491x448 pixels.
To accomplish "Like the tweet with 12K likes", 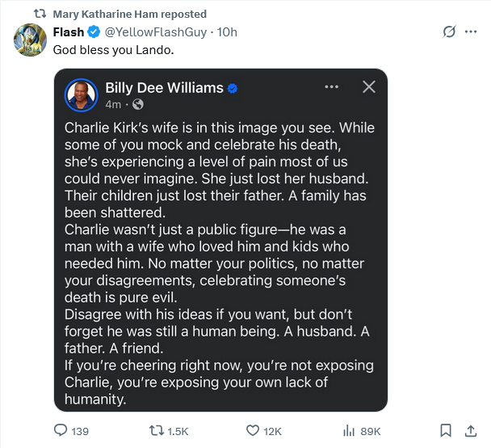I will pos(251,431).
